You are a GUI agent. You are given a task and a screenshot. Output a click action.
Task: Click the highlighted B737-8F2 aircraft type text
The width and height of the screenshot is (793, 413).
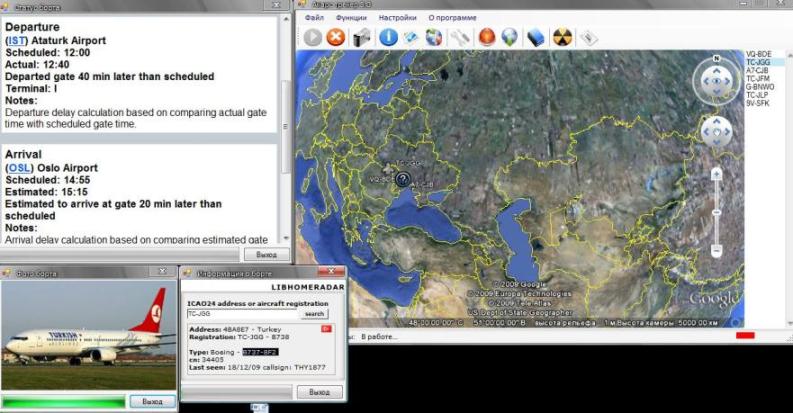pos(260,352)
